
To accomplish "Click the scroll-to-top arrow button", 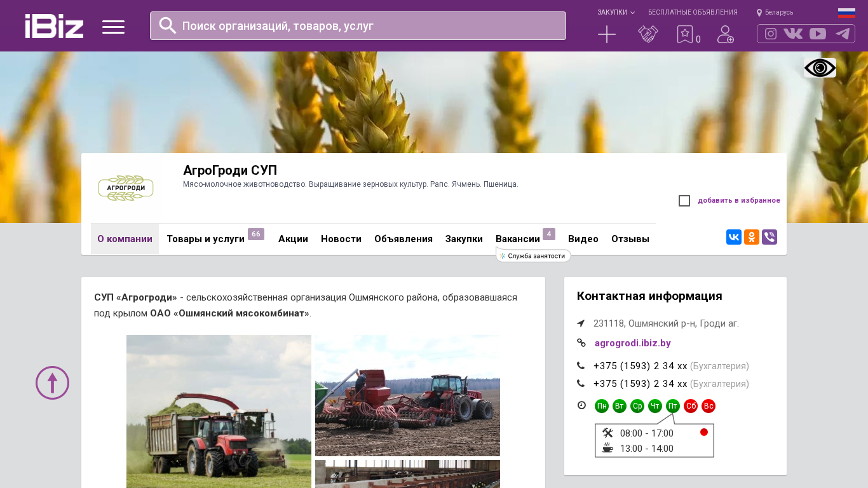I will pos(52,383).
